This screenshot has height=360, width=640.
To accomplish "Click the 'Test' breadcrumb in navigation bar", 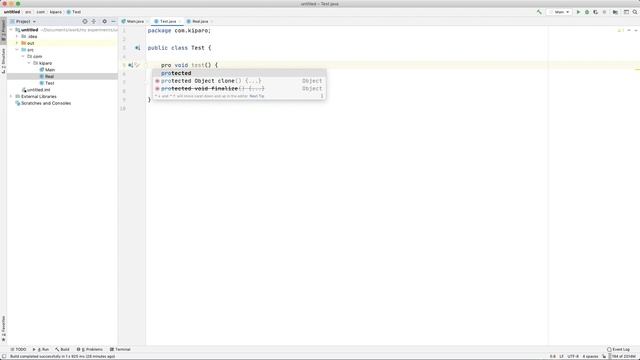I will (x=74, y=12).
